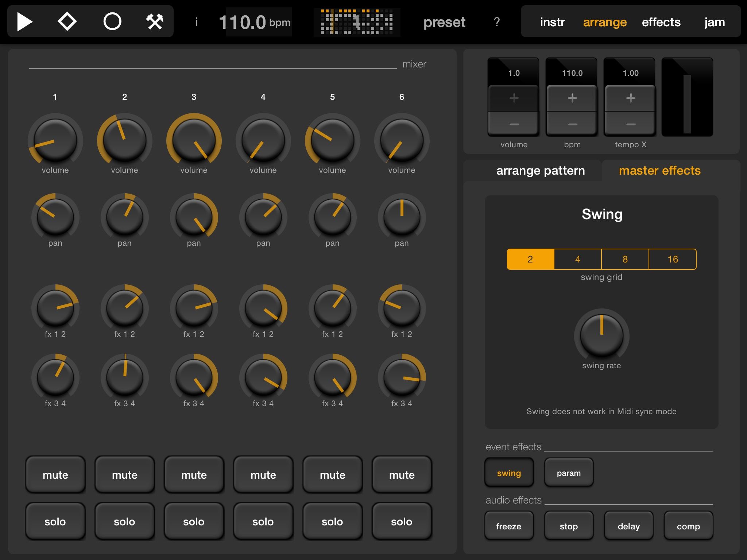This screenshot has height=560, width=747.
Task: Switch to the instr tab
Action: coord(552,22)
